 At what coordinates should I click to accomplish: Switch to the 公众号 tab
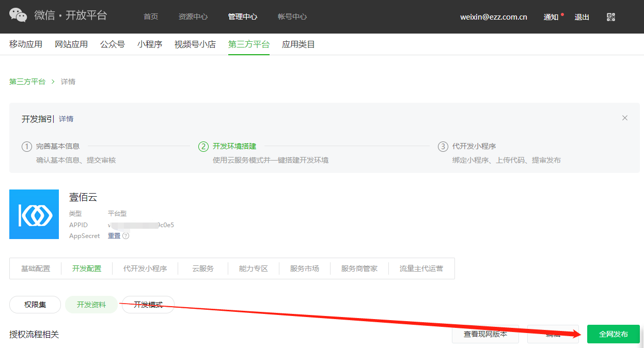pos(113,44)
